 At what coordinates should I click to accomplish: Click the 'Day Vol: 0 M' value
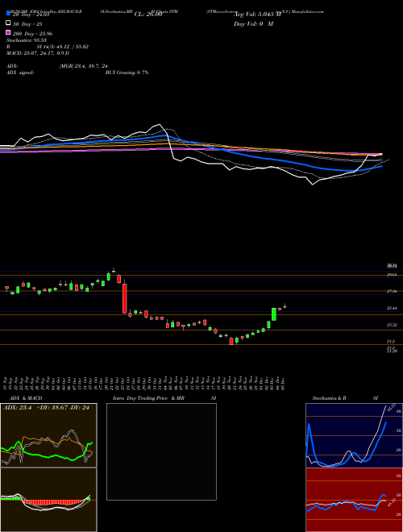pyautogui.click(x=253, y=23)
